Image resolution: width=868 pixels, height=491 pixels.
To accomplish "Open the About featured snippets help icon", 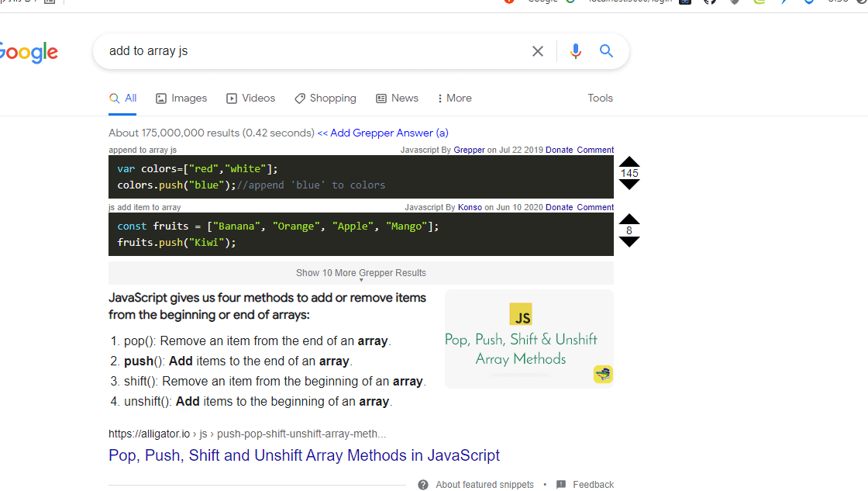I will (x=423, y=485).
